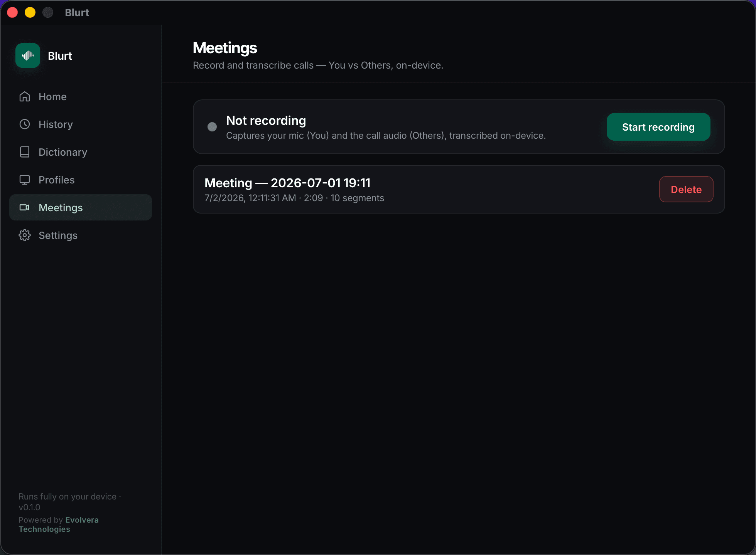Open the Evolvera Technologies link
This screenshot has height=555, width=756.
coord(59,525)
